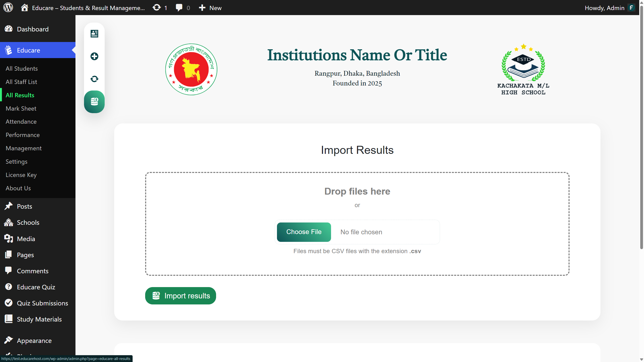Screen dimensions: 644x362
Task: Click the New text in admin bar
Action: click(x=215, y=8)
